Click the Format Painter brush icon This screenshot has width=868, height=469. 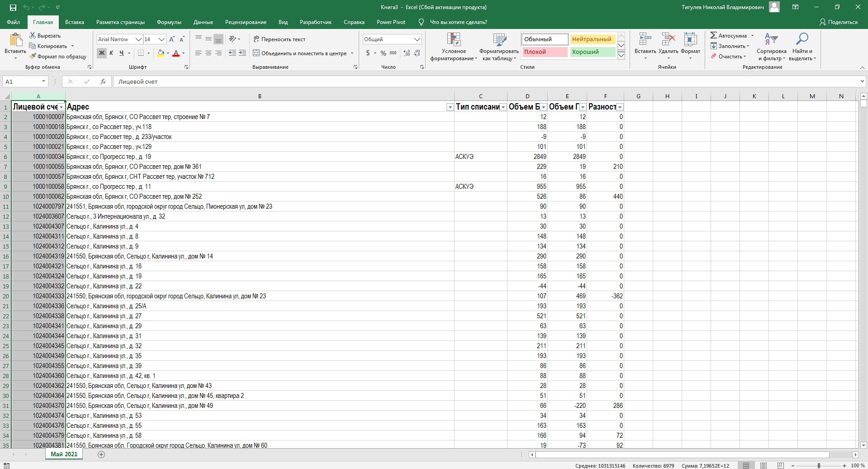33,57
